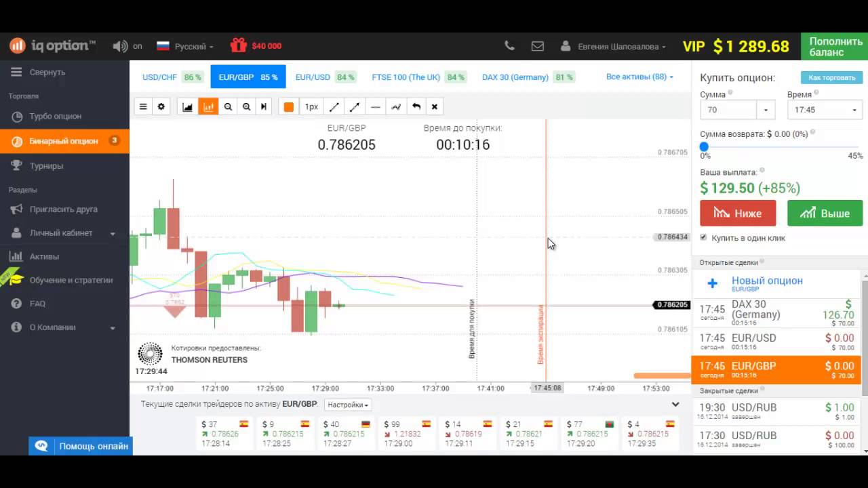Expand О Компании submenu

point(64,327)
